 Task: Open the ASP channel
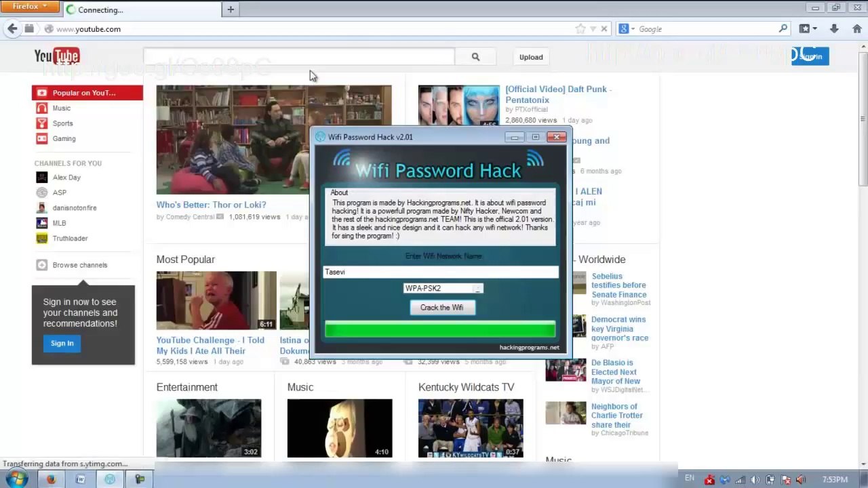pos(60,192)
